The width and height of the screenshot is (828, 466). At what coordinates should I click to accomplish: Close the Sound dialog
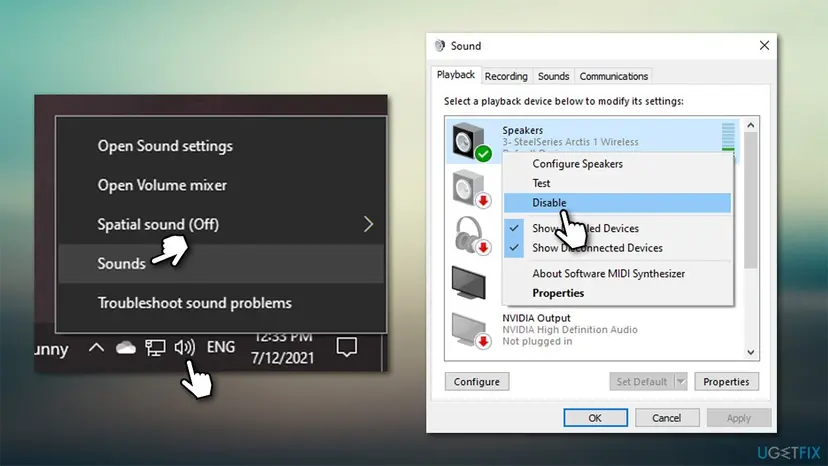click(x=764, y=45)
